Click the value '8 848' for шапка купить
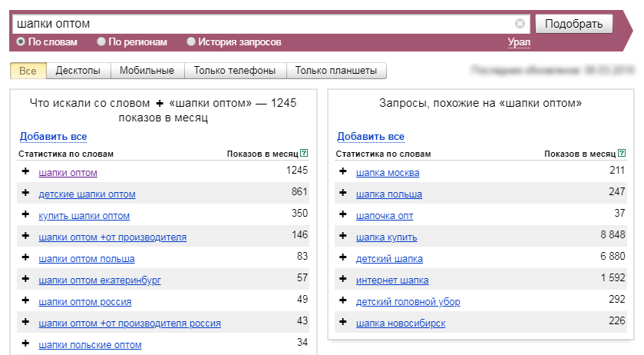 point(613,235)
